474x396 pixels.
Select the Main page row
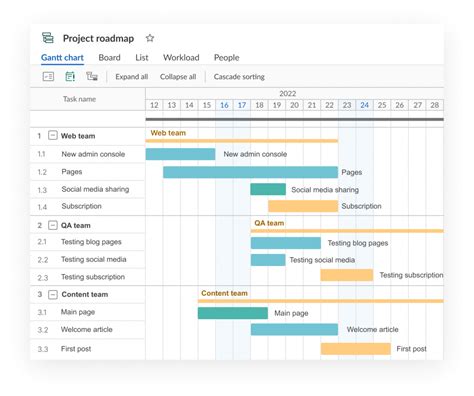87,312
